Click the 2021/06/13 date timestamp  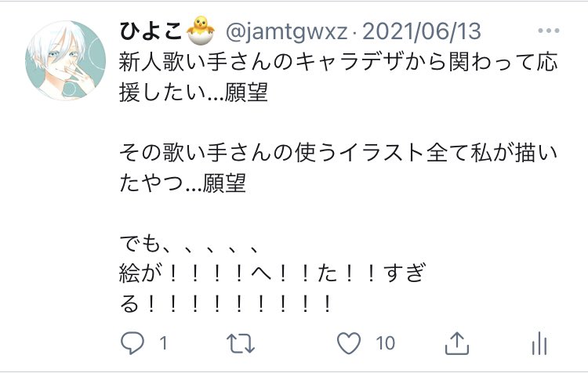422,31
